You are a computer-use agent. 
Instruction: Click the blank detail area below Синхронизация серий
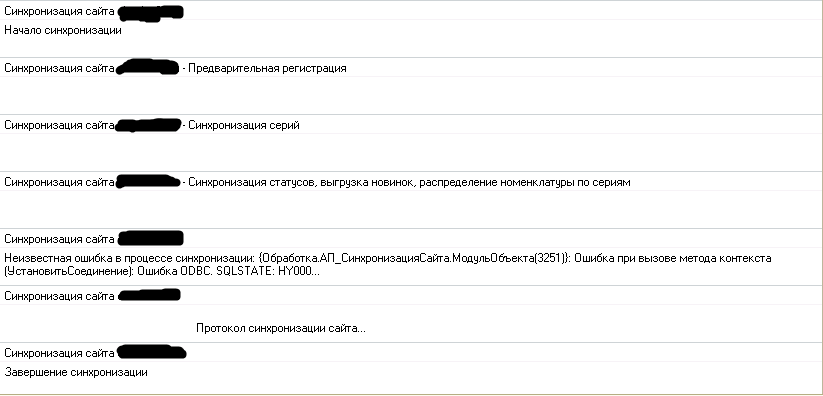click(x=411, y=152)
